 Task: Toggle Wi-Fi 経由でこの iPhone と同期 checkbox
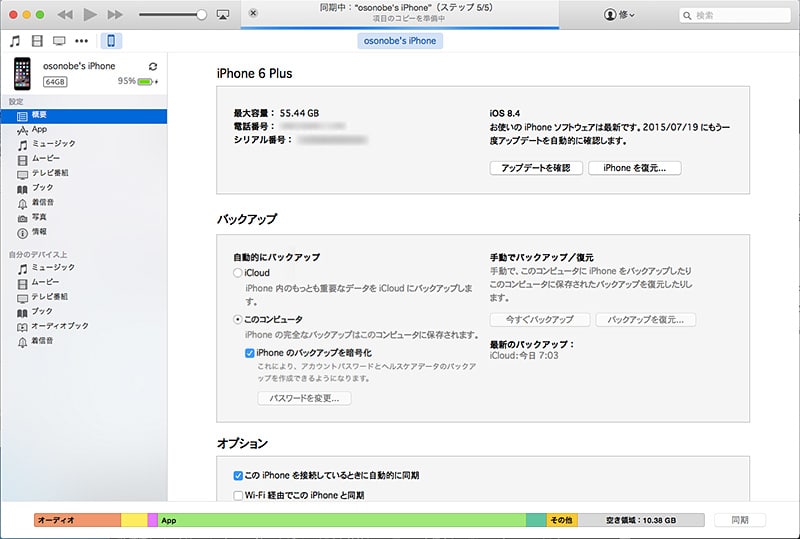(x=238, y=496)
